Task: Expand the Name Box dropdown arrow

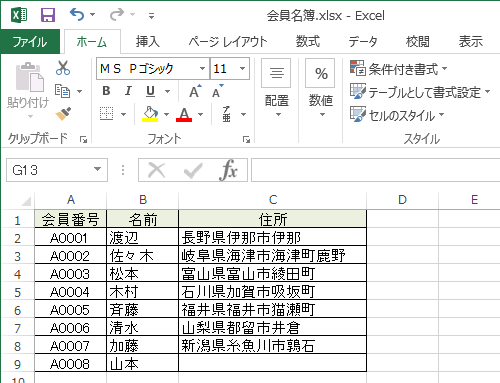Action: click(97, 169)
